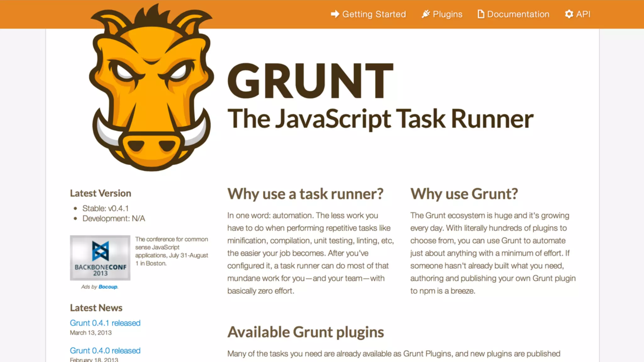Click the Grunt boar logo
644x362 pixels.
152,91
